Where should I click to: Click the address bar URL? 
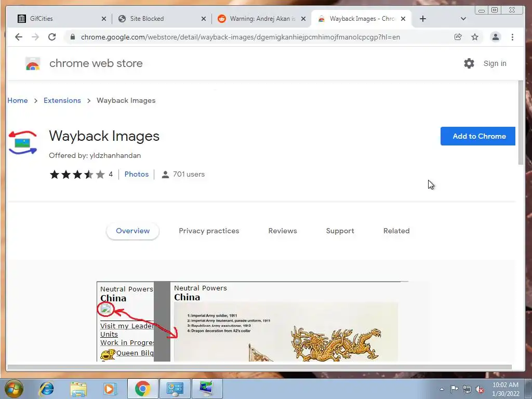pos(241,37)
